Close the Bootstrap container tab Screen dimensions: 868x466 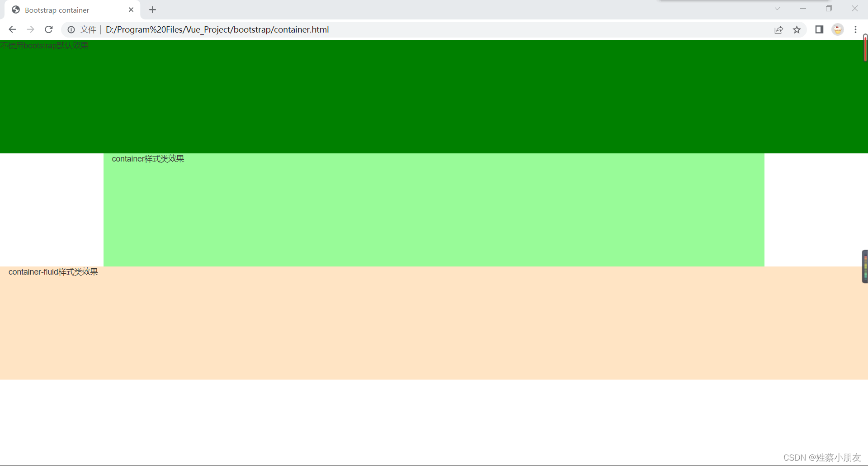[131, 10]
